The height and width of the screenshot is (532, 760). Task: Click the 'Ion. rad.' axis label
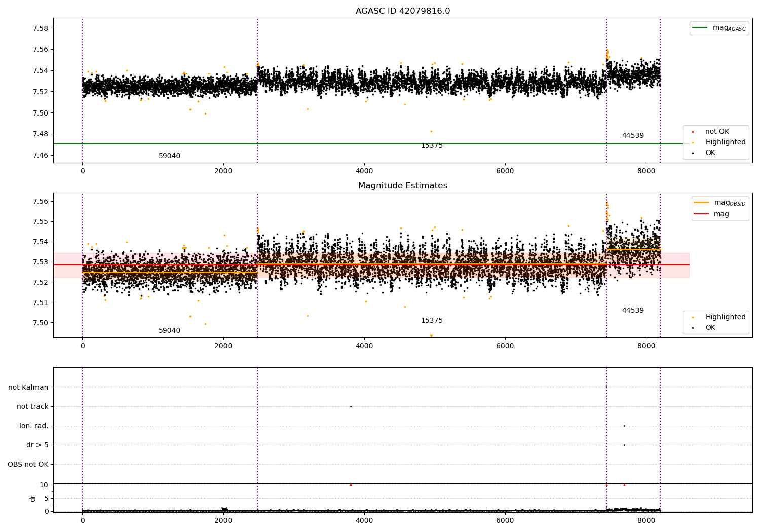(x=34, y=426)
